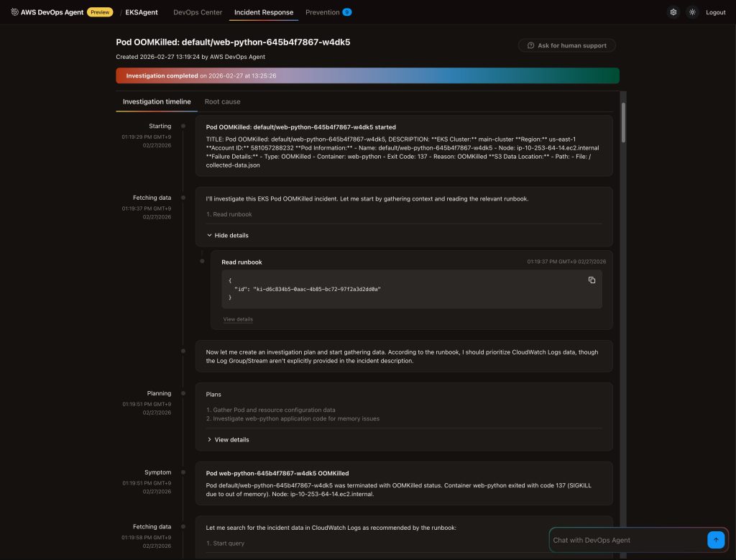Click the Logout link

click(x=715, y=12)
